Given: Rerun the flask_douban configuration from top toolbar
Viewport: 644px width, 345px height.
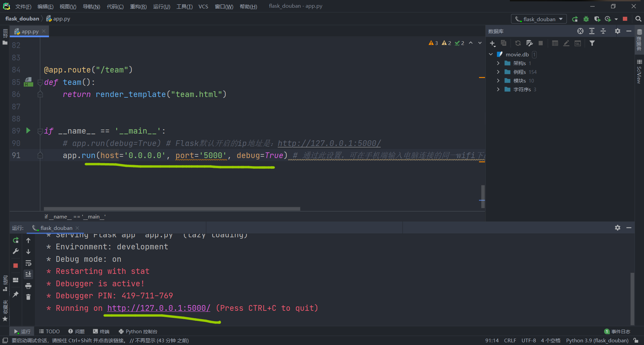Looking at the screenshot, I should pos(575,19).
